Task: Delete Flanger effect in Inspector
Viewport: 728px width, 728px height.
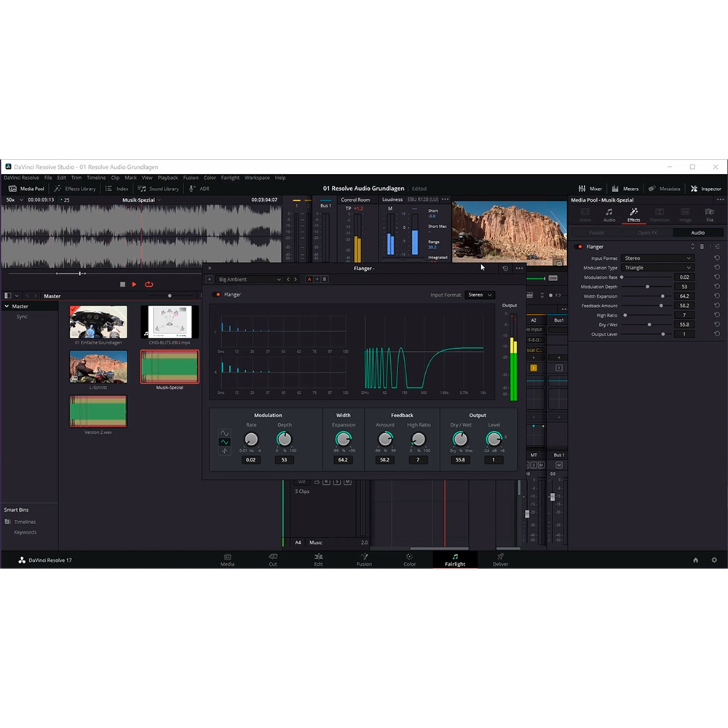Action: 702,247
